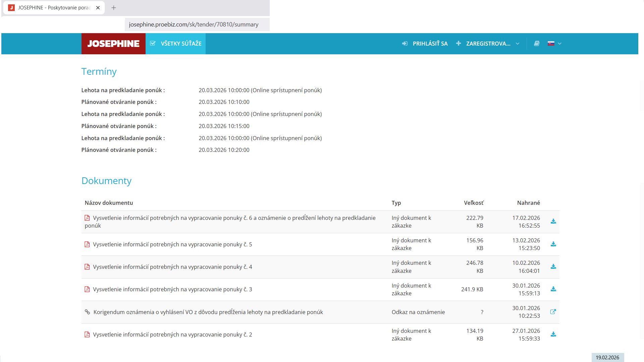Open the language flag dropdown

click(554, 44)
